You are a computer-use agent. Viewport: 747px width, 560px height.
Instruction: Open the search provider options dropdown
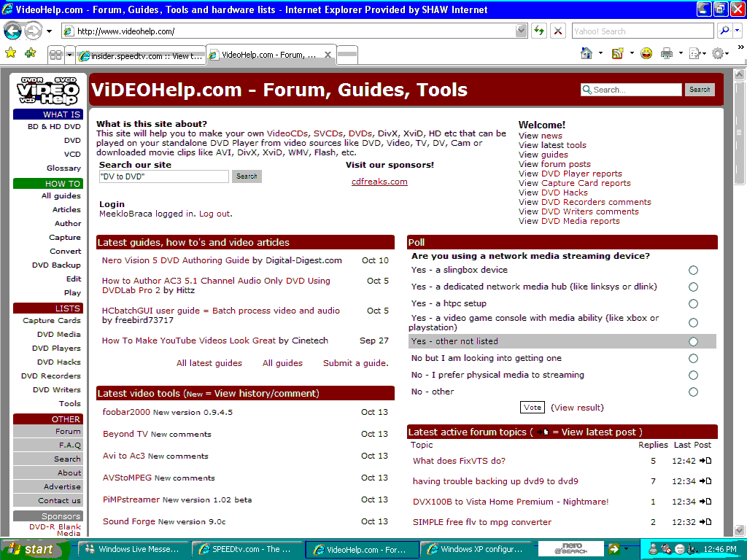(738, 31)
